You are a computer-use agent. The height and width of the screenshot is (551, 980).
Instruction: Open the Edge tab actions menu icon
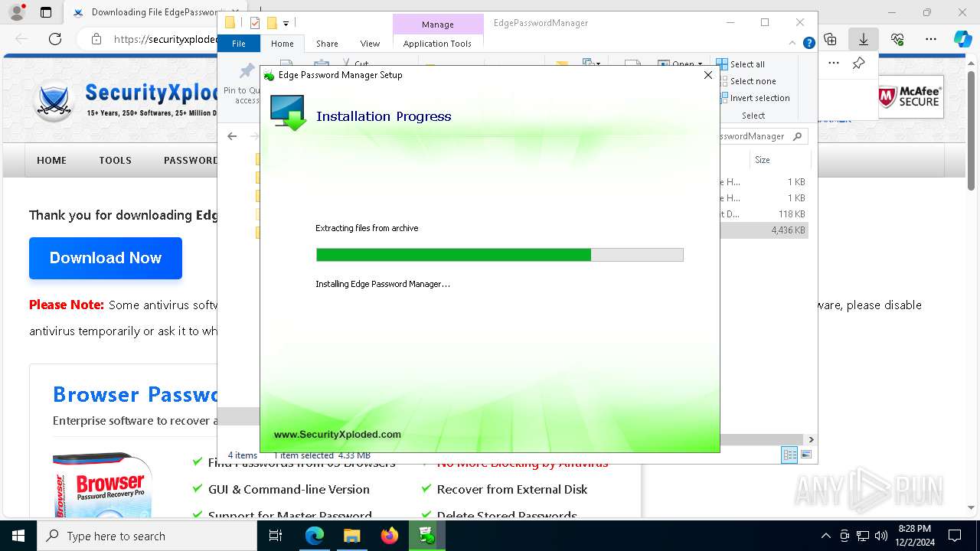(46, 12)
